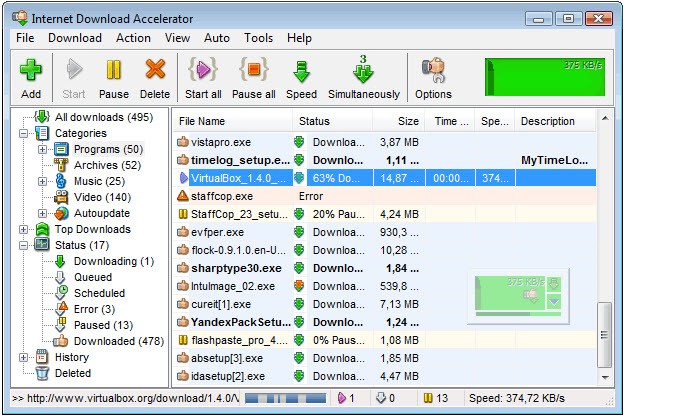This screenshot has width=691, height=420.
Task: Click the Simultaneously downloads icon
Action: (x=363, y=70)
